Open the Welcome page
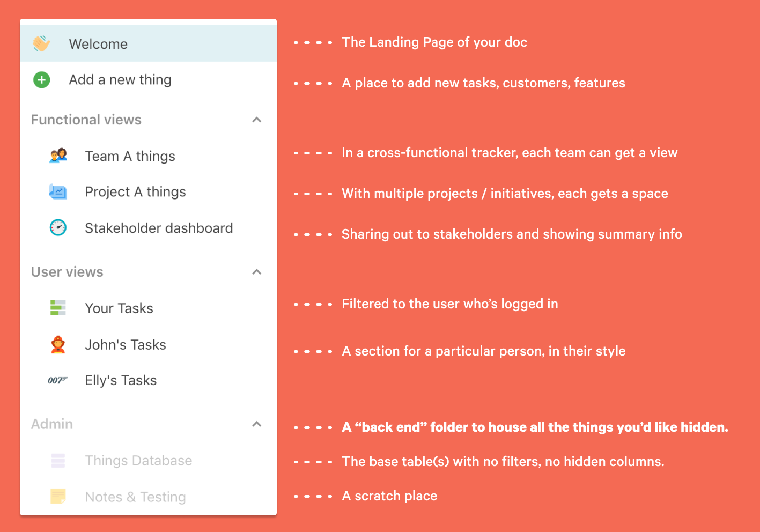 point(99,44)
